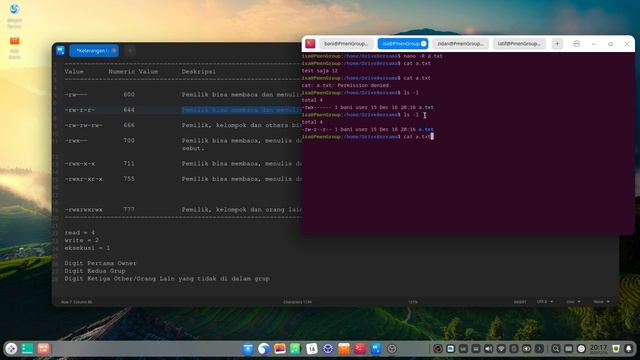Click the text editor app icon in its title bar
Viewport: 640px width, 360px height.
pyautogui.click(x=60, y=51)
